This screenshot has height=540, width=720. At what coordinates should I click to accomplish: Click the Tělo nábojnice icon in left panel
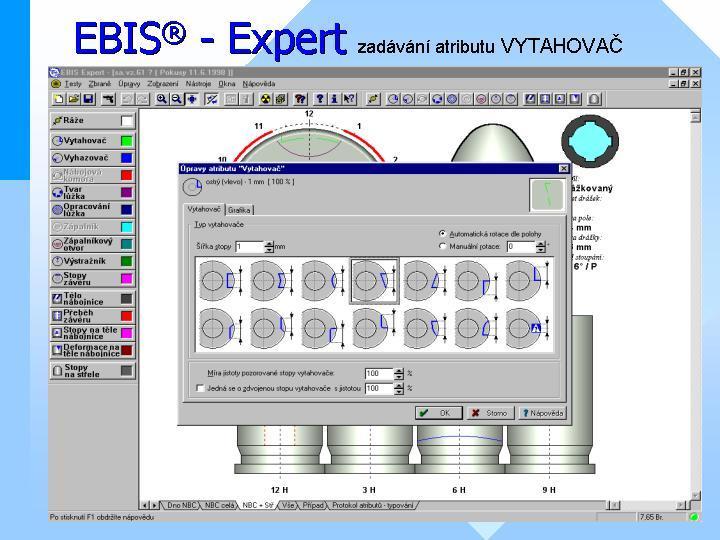point(57,299)
